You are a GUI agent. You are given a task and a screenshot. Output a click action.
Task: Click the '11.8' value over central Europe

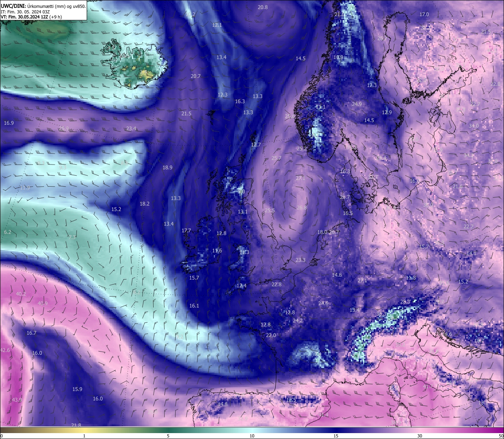[x=411, y=278]
